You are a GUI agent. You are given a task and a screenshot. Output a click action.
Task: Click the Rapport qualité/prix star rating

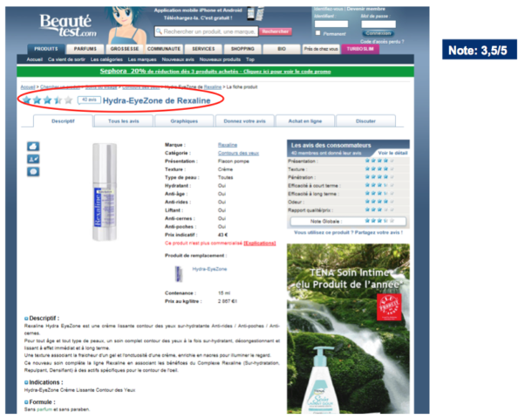379,209
